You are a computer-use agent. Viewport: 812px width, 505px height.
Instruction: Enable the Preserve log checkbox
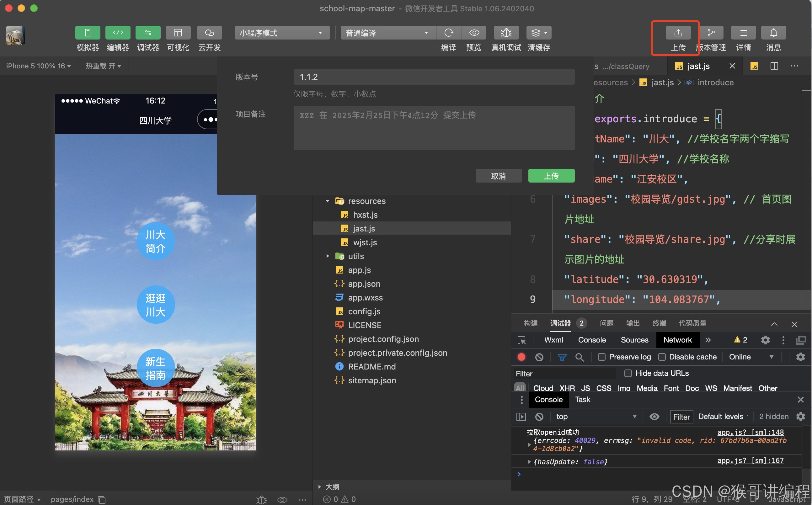[601, 357]
